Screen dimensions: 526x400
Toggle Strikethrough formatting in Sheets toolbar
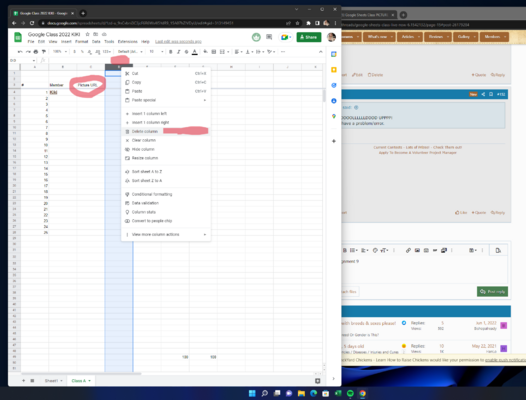pos(187,52)
